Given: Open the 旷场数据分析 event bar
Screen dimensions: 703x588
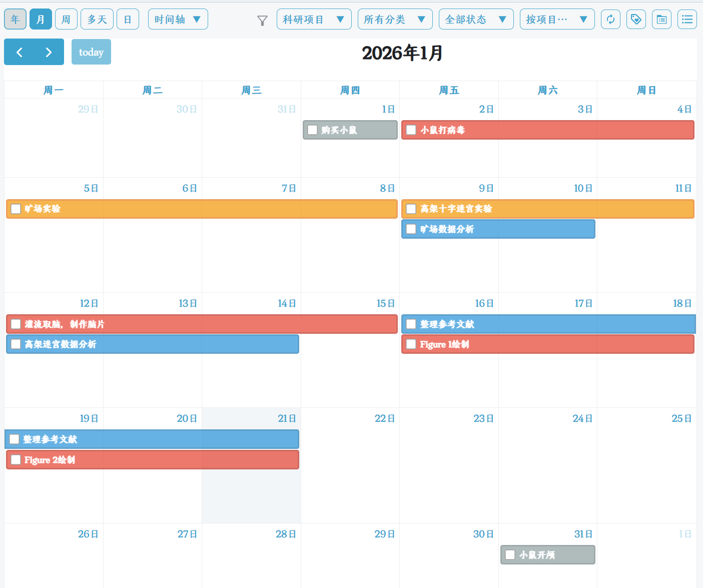Looking at the screenshot, I should coord(498,229).
